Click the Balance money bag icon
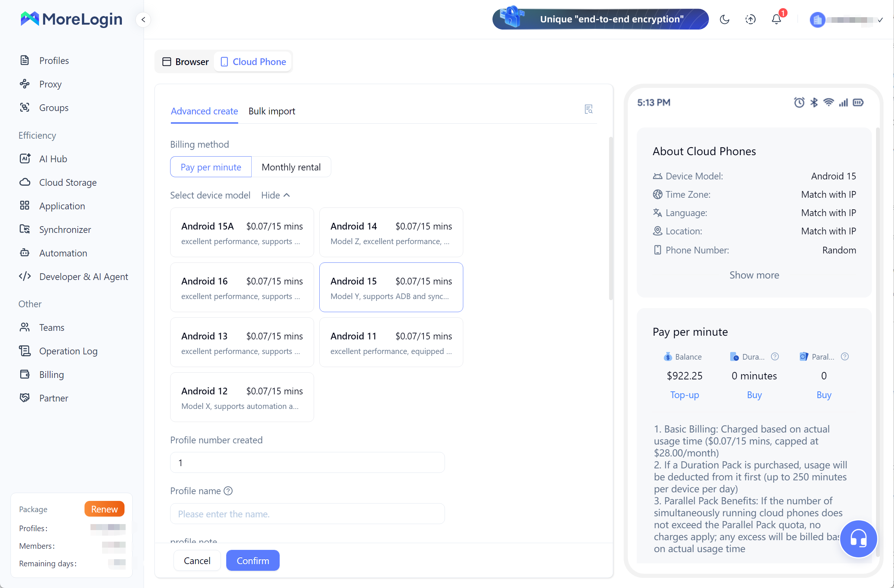The width and height of the screenshot is (894, 588). click(x=667, y=357)
